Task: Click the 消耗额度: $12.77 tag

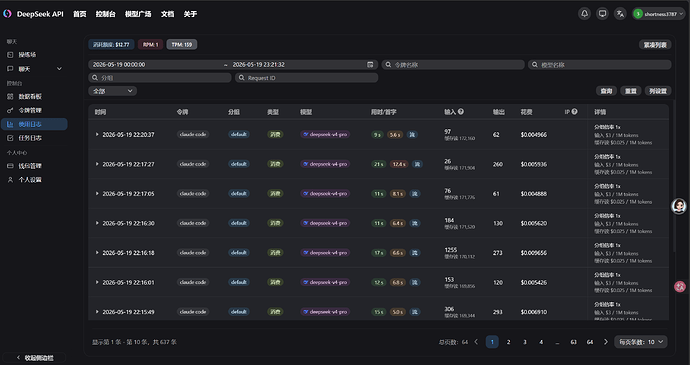Action: pyautogui.click(x=111, y=44)
